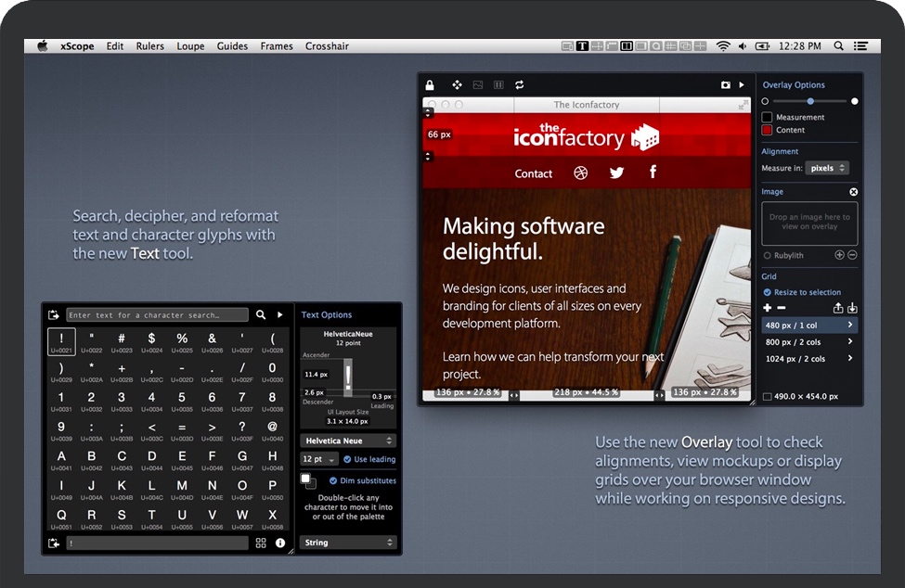
Task: Click the magnifier search icon in Text tool
Action: coord(261,315)
